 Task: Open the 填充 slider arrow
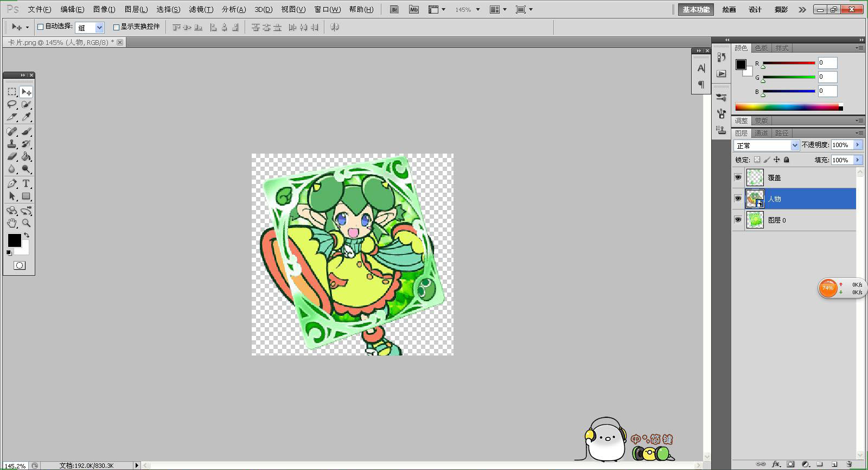tap(858, 160)
